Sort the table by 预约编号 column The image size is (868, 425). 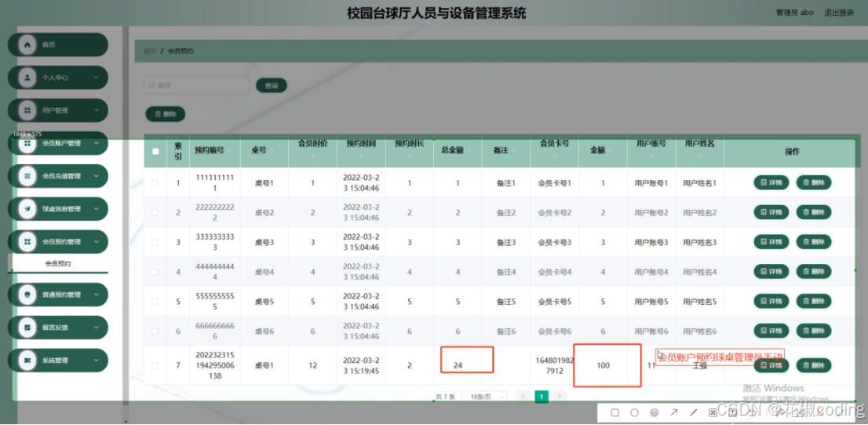point(229,151)
